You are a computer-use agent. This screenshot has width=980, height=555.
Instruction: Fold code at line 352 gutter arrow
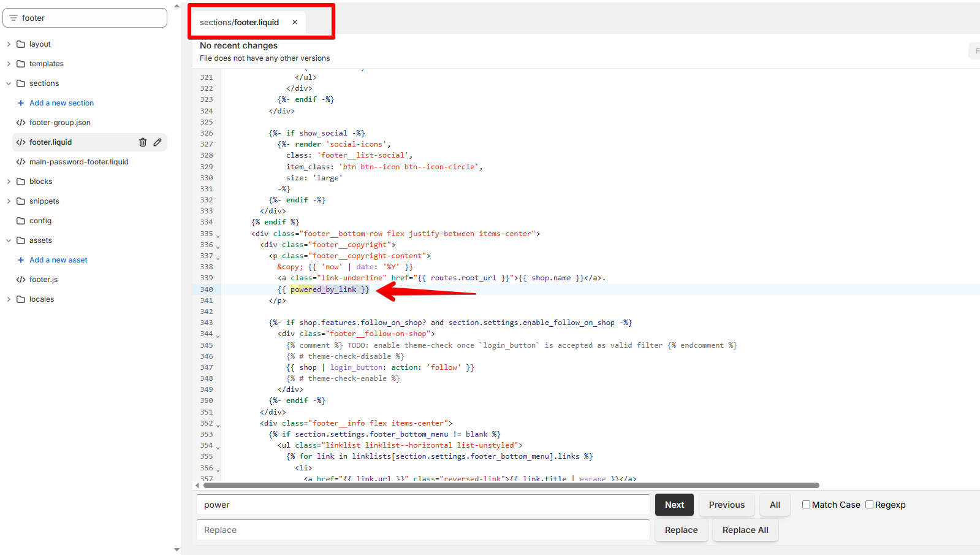tap(218, 425)
